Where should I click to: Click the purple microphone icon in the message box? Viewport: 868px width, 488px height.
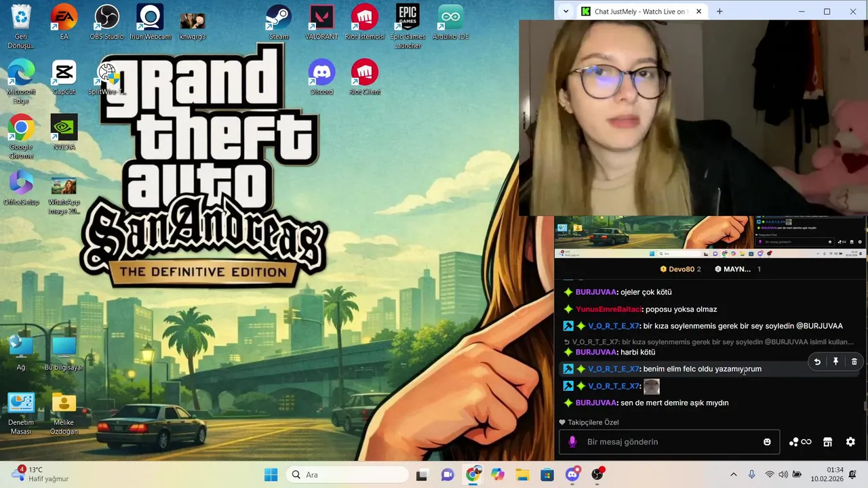click(572, 442)
